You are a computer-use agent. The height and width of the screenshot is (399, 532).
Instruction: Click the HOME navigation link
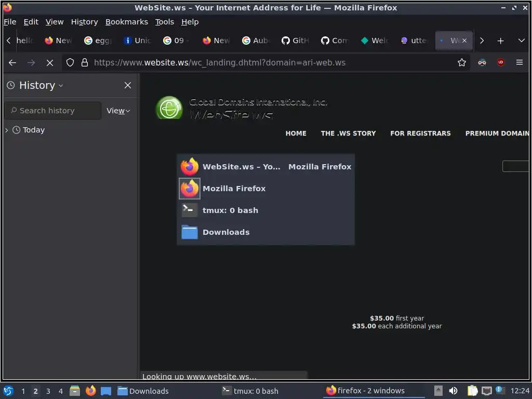[296, 134]
